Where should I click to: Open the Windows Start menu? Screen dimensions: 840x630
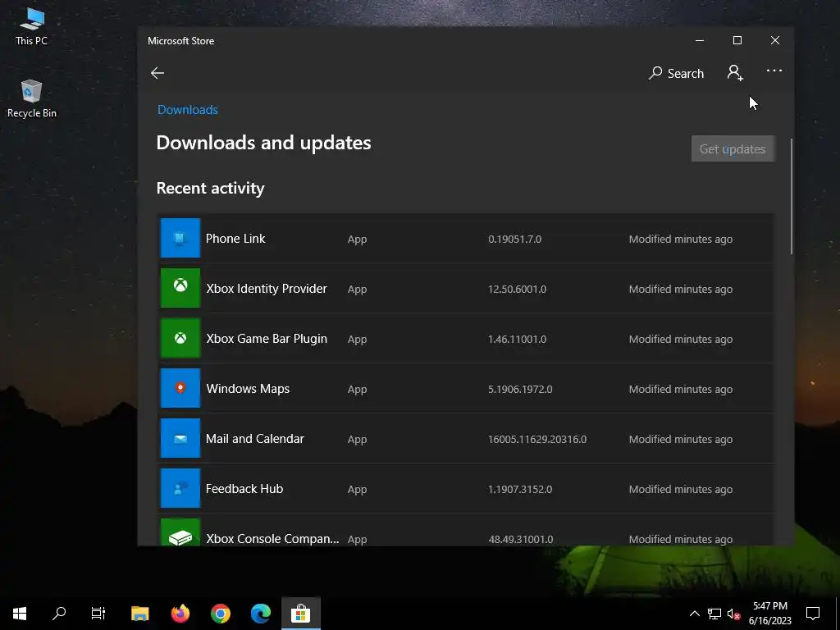tap(20, 614)
